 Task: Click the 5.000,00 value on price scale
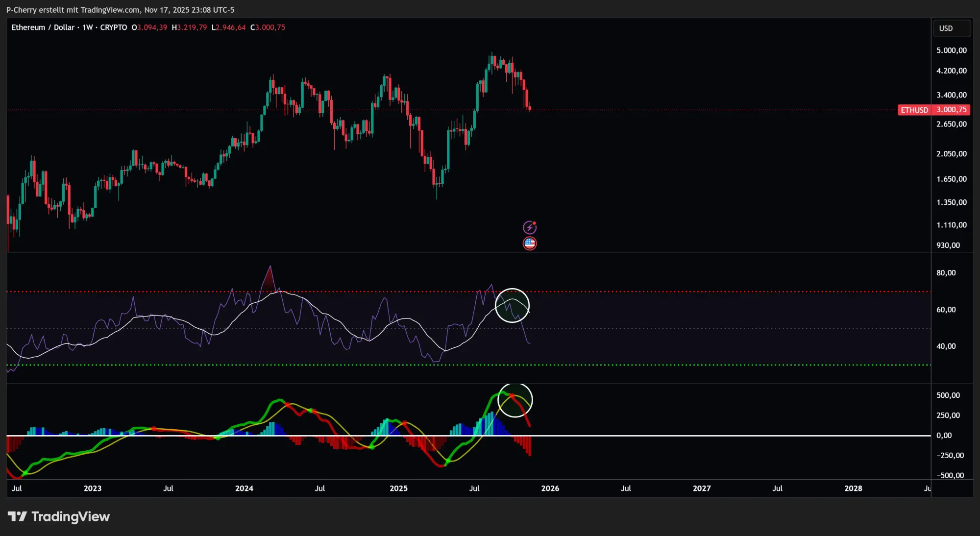tap(952, 49)
